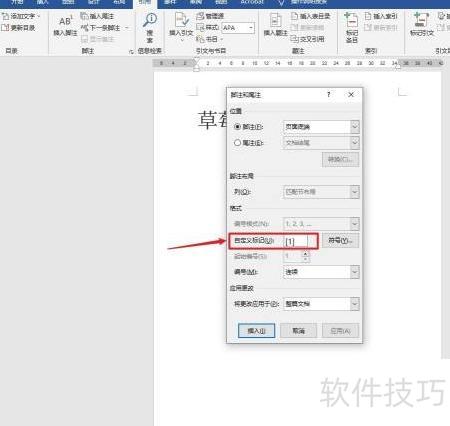Click the Cancel button in the dialog
The image size is (450, 426).
(298, 331)
